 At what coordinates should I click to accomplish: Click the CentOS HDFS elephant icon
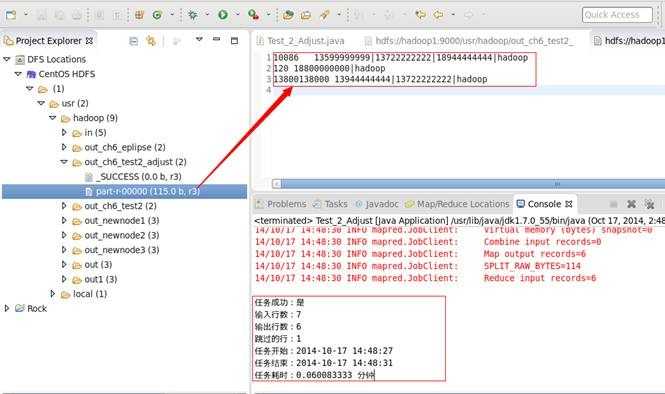click(31, 74)
